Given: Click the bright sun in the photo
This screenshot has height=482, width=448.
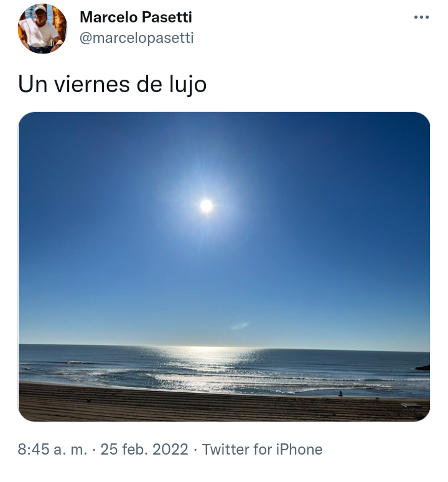Looking at the screenshot, I should point(207,206).
